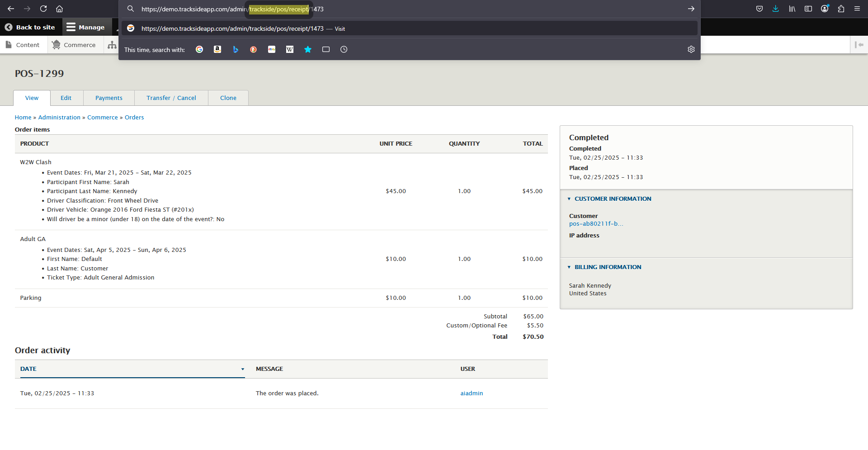Viewport: 868px width, 450px height.
Task: Follow the Orders breadcrumb link
Action: click(x=134, y=117)
